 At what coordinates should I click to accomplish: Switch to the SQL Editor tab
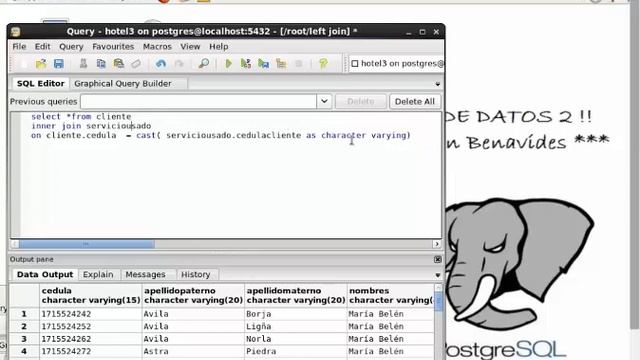click(x=40, y=83)
